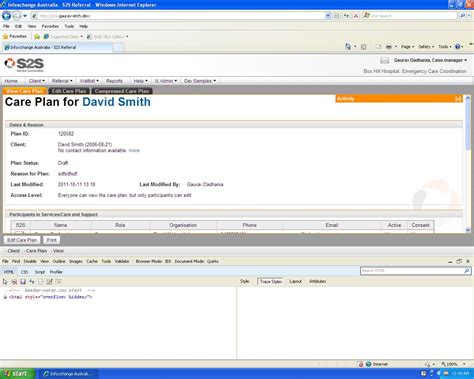Switch to Script tab in developer tools
Viewport: 474px width, 379px height.
click(x=40, y=272)
